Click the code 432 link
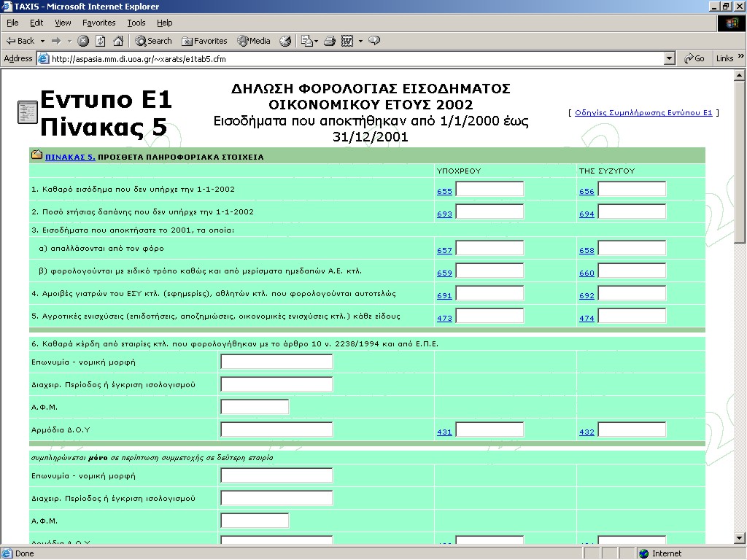The width and height of the screenshot is (747, 560). [587, 432]
